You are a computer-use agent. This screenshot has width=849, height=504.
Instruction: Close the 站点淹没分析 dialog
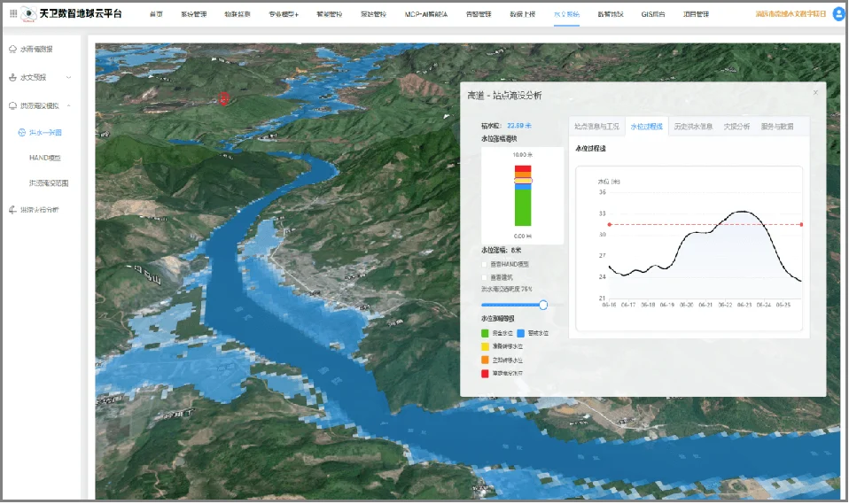[815, 92]
